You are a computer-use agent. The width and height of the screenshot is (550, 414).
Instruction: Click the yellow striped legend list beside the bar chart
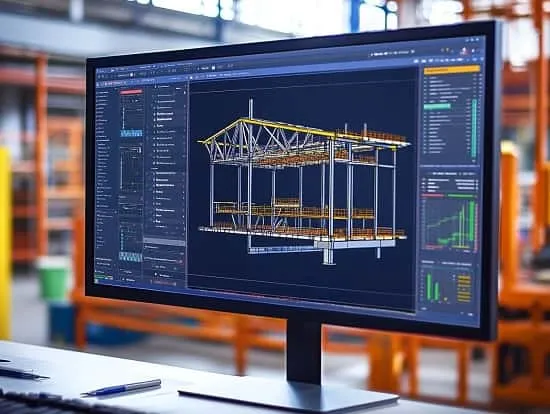click(464, 288)
